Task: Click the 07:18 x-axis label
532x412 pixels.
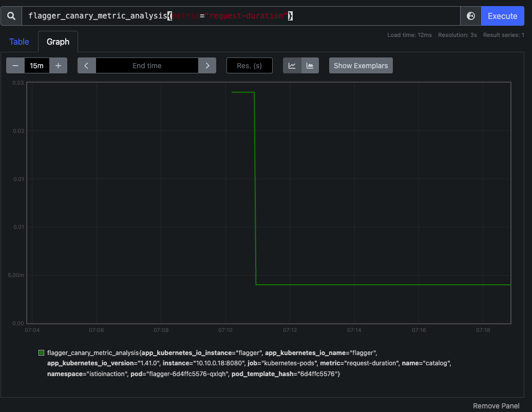Action: 483,330
